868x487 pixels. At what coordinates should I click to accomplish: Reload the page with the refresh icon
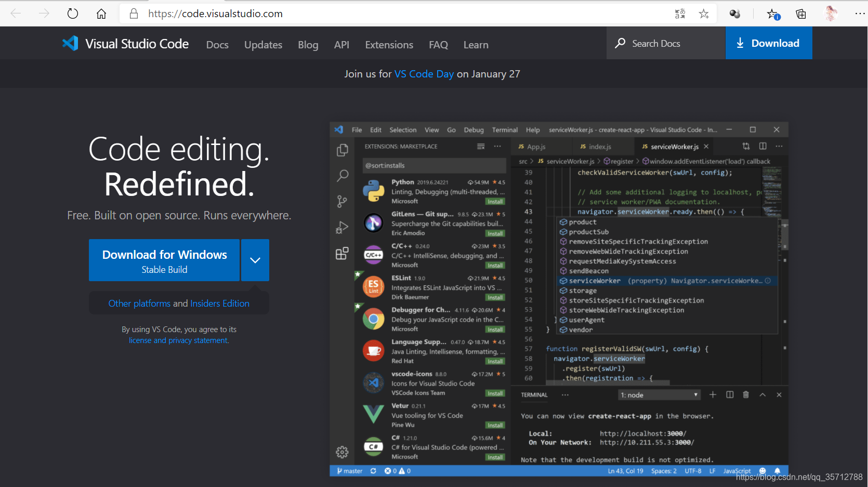click(x=73, y=14)
